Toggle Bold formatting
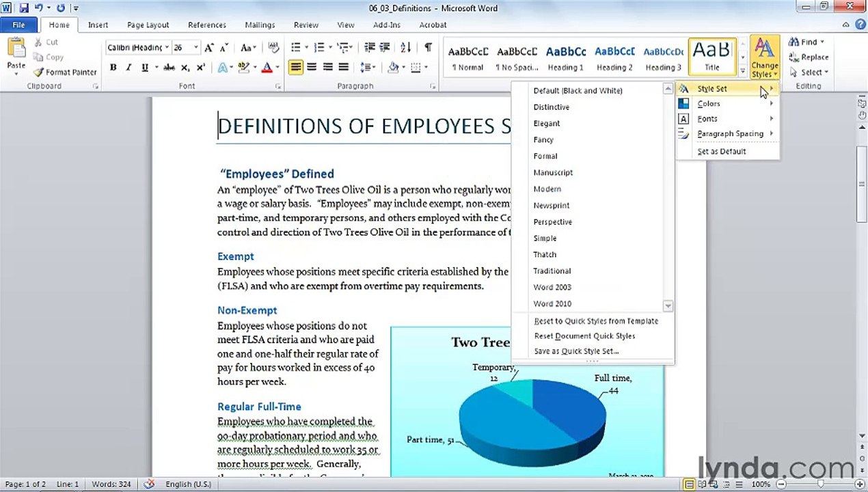 point(113,68)
